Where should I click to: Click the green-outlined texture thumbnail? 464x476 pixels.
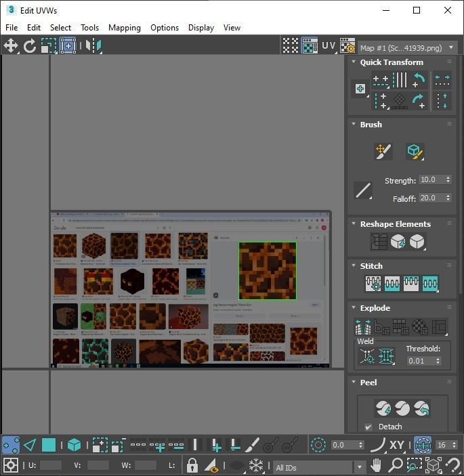coord(268,271)
